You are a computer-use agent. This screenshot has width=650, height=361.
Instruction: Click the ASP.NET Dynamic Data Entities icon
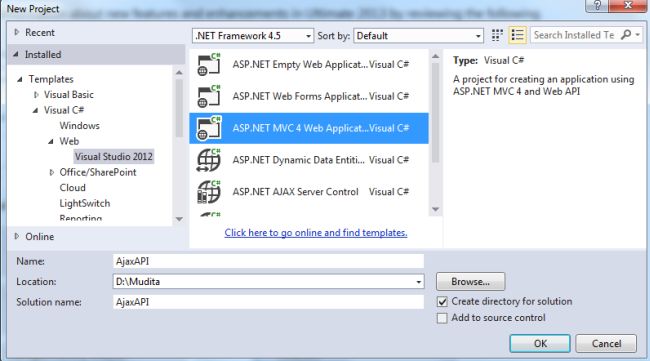click(209, 160)
